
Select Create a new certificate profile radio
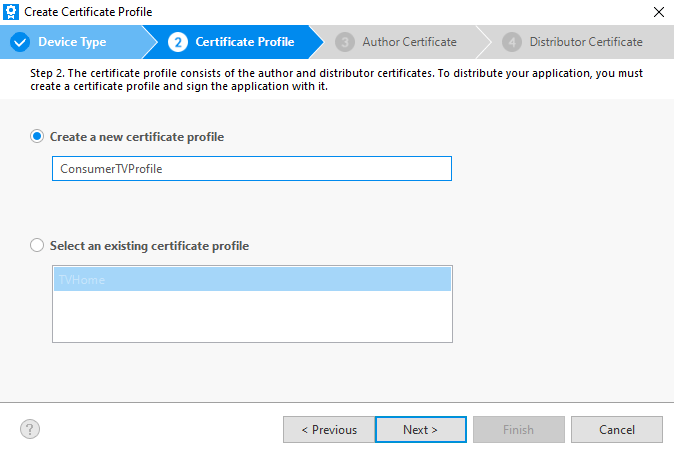[x=37, y=136]
